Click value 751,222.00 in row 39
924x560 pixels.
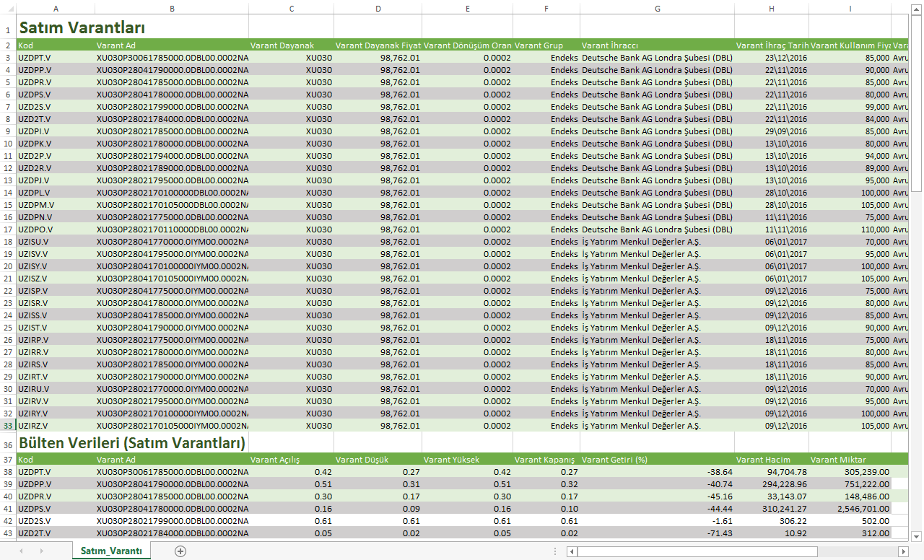click(x=850, y=484)
